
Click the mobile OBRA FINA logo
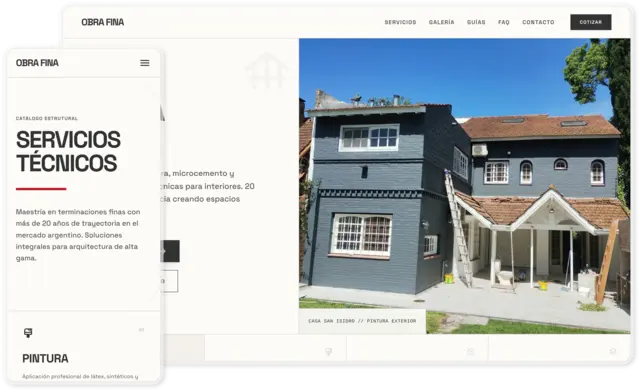[37, 63]
